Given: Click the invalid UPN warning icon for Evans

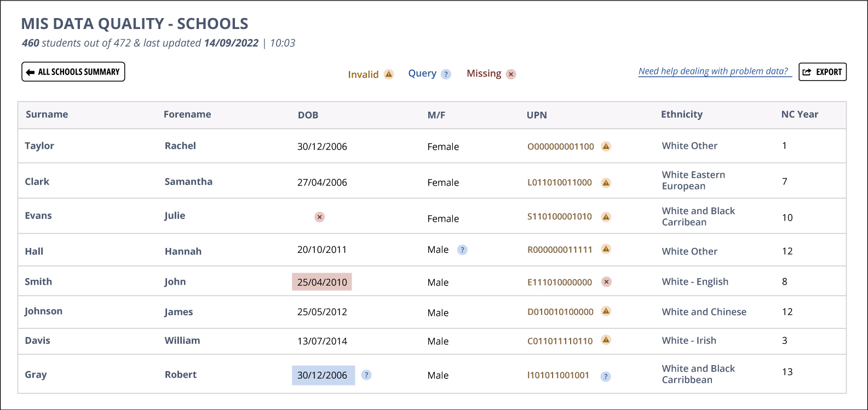Looking at the screenshot, I should coord(606,217).
